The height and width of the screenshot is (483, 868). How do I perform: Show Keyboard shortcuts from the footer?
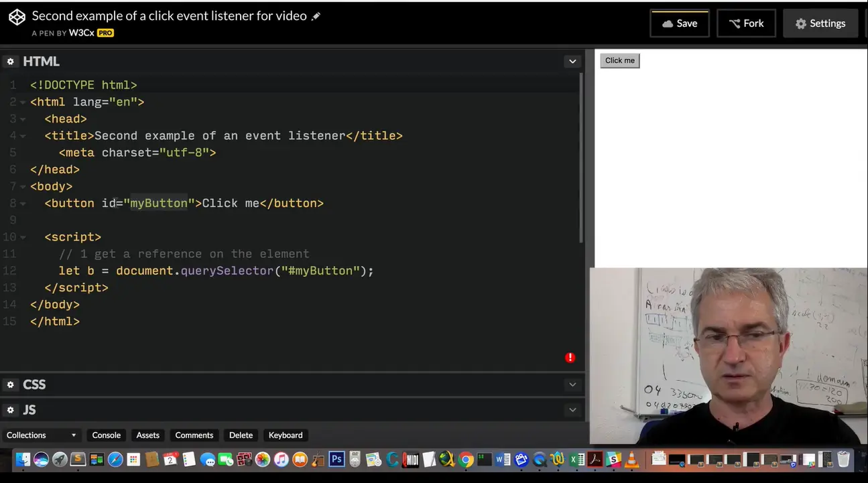pyautogui.click(x=286, y=435)
